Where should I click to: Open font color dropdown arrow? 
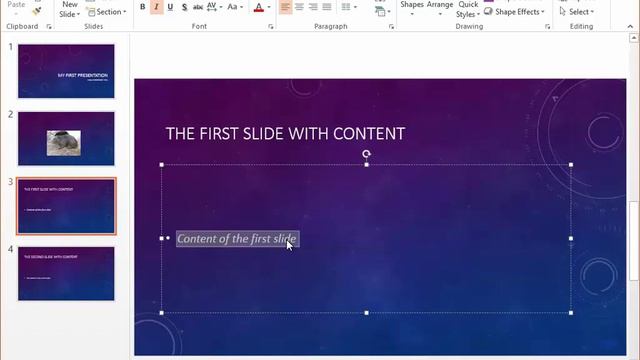269,7
